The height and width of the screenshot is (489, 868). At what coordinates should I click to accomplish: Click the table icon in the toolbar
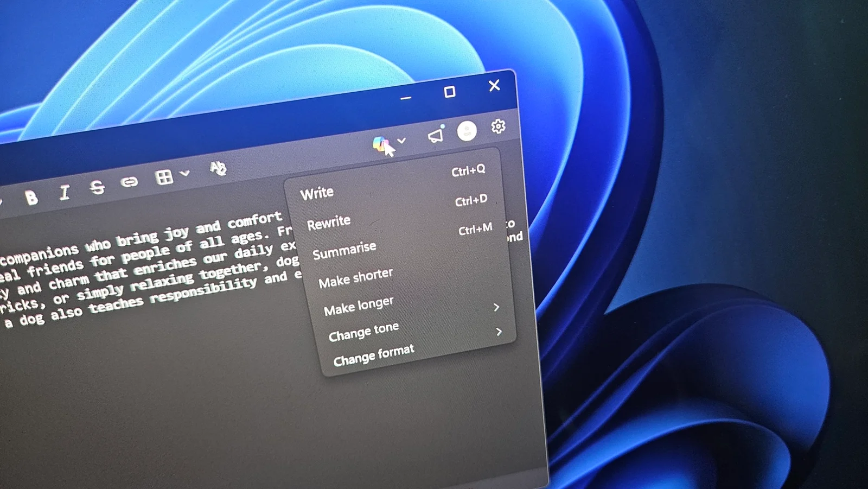[164, 177]
